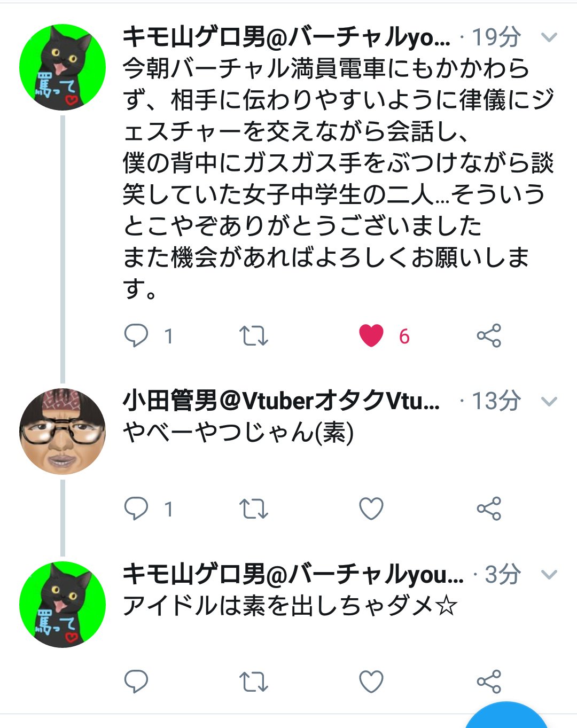Open キモ山ゲロ男 profile from first tweet name

(x=286, y=37)
